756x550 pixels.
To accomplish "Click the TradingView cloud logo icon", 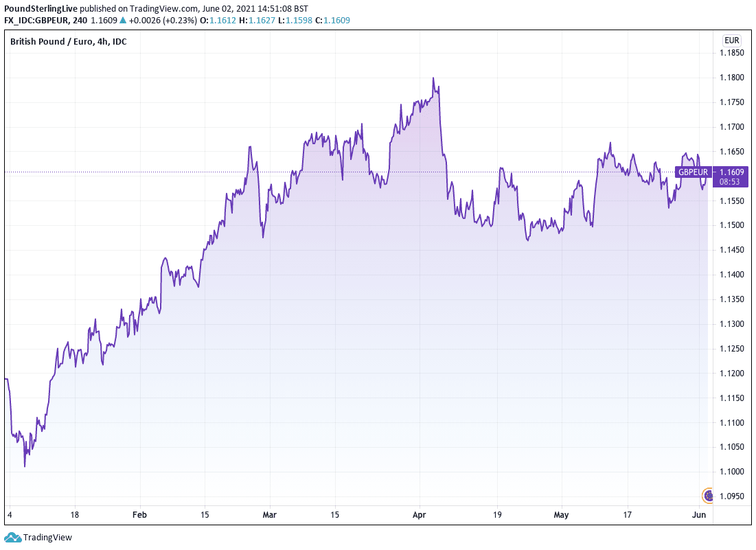I will [x=12, y=537].
